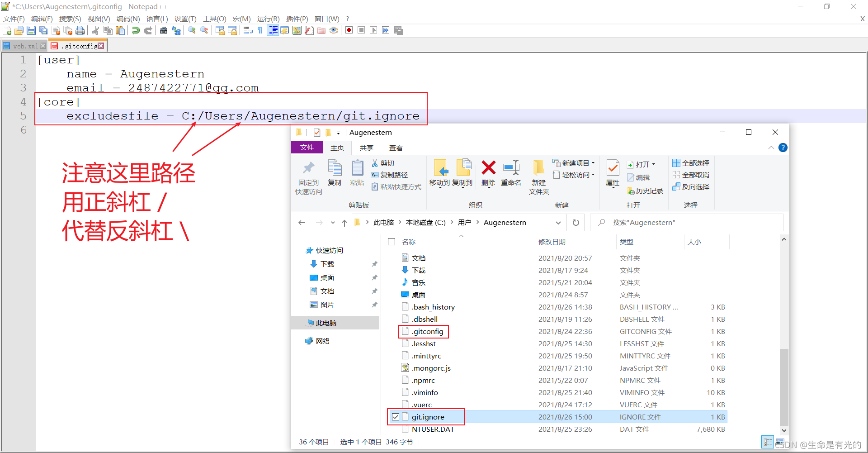The width and height of the screenshot is (868, 453).
Task: Toggle the select-all checkbox in 名称 header
Action: pos(392,242)
